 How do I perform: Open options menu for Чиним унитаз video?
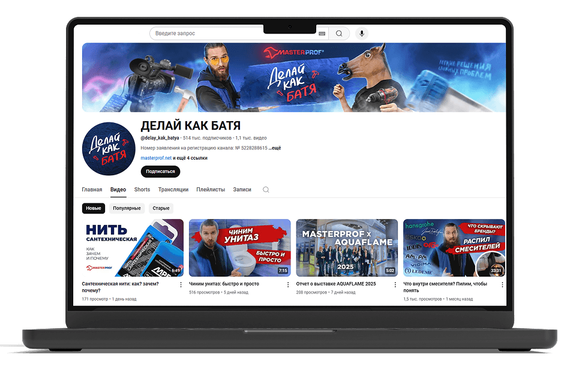[288, 284]
